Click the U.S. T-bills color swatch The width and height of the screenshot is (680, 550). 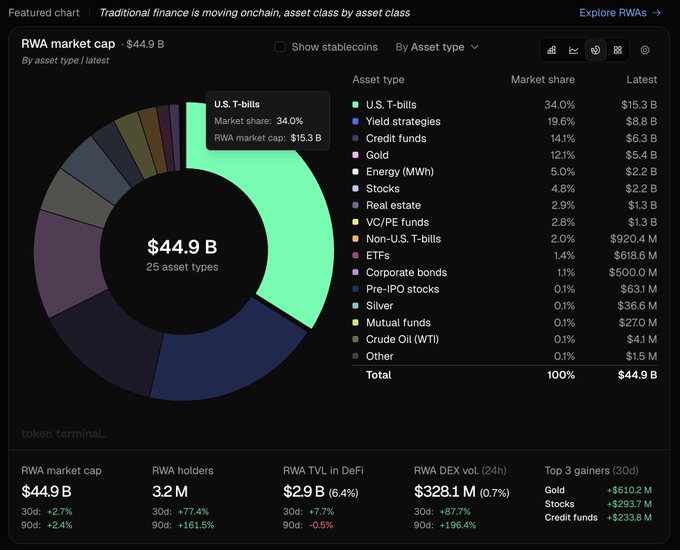tap(356, 104)
